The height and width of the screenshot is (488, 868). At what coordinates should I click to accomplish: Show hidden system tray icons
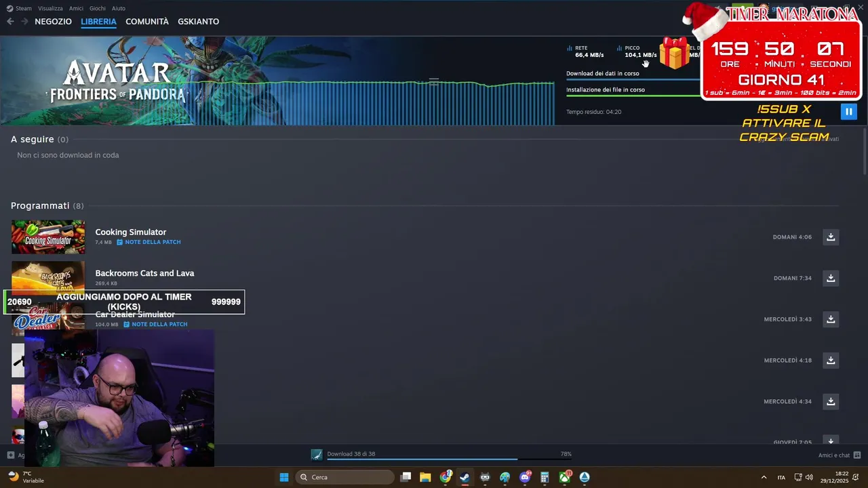[764, 477]
